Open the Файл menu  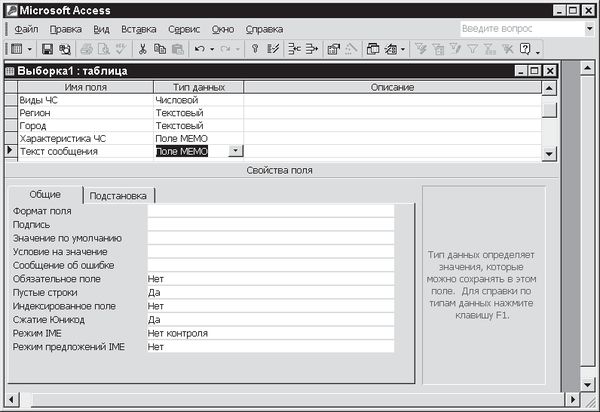tap(27, 29)
